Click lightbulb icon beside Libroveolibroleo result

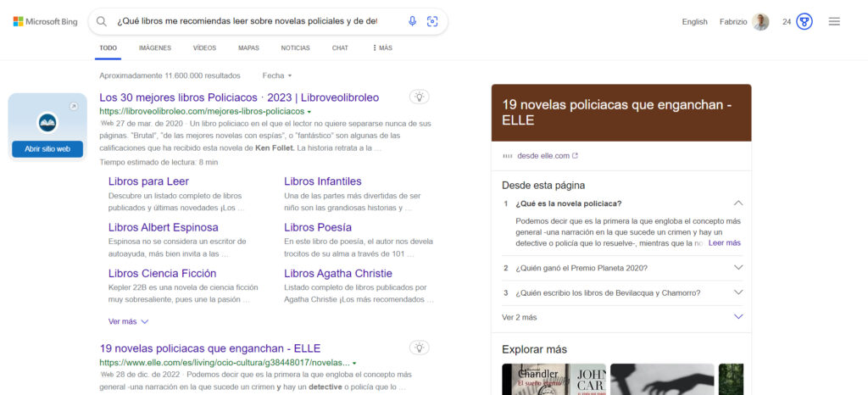(418, 97)
